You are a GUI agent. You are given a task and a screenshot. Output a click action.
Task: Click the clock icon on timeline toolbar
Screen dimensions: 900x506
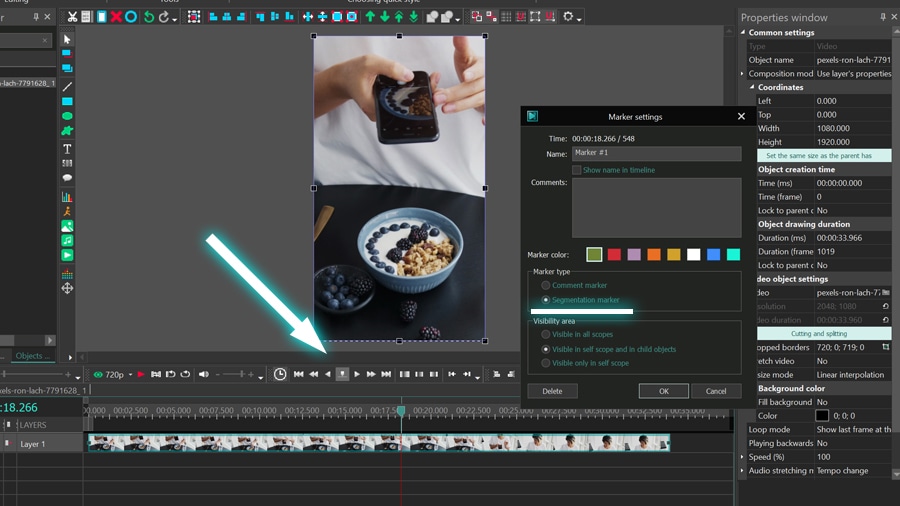[x=280, y=374]
